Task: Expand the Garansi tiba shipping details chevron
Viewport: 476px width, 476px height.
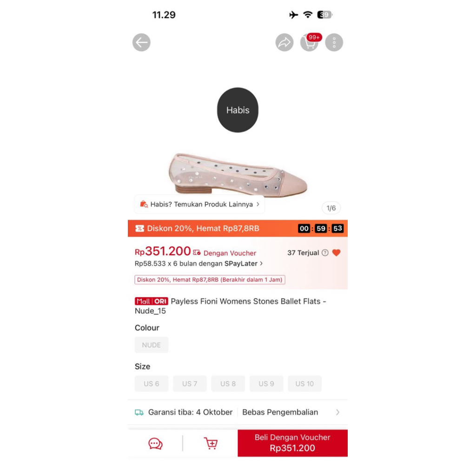Action: click(x=337, y=412)
